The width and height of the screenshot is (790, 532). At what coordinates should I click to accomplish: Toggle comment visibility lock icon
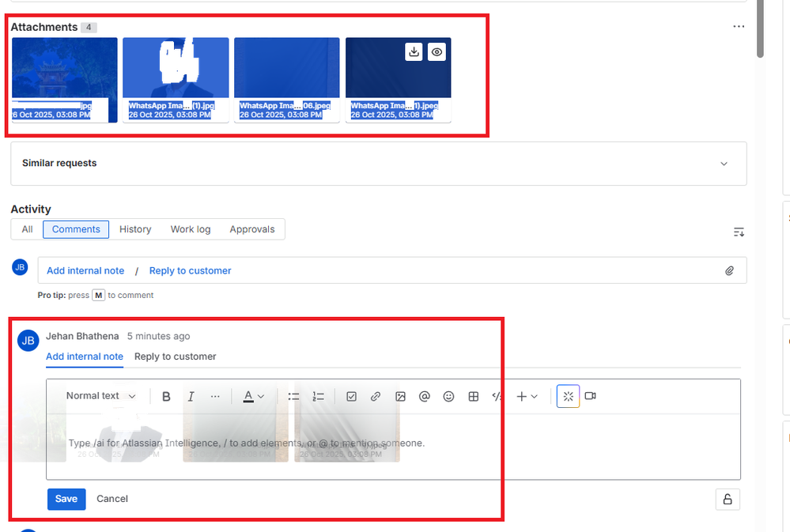coord(728,500)
